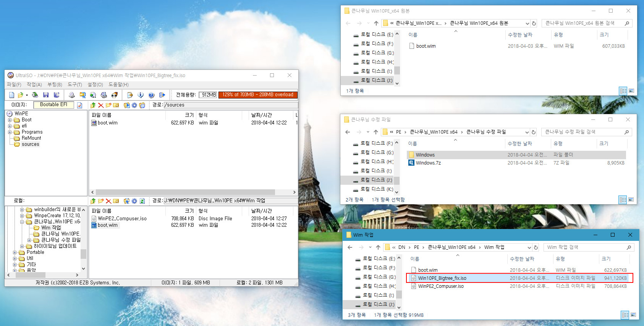Expand the Portable folder in local tree
This screenshot has width=644, height=326.
(15, 252)
